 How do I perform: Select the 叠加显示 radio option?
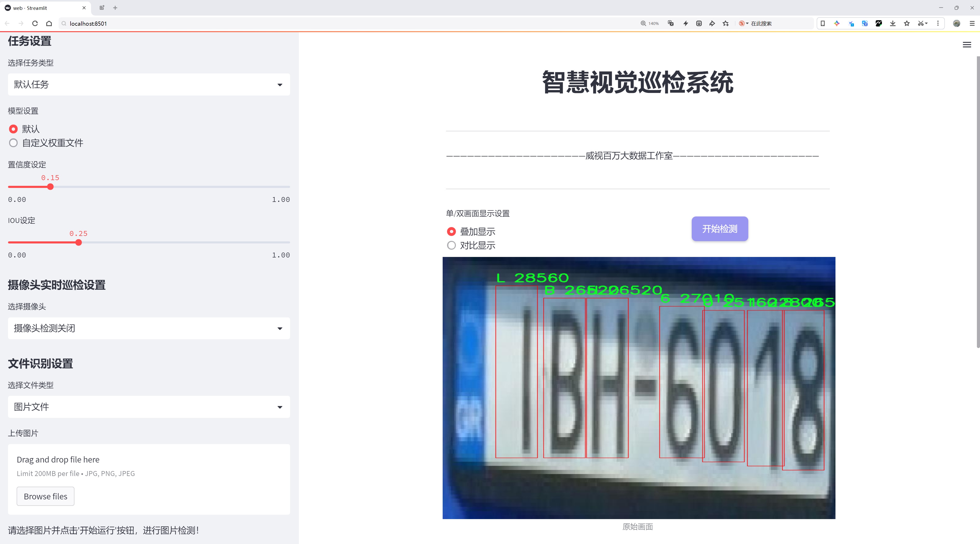point(451,231)
